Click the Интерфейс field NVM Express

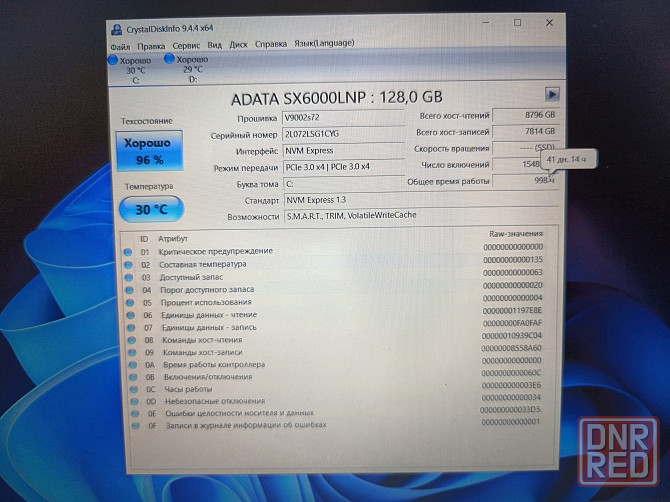tap(343, 150)
